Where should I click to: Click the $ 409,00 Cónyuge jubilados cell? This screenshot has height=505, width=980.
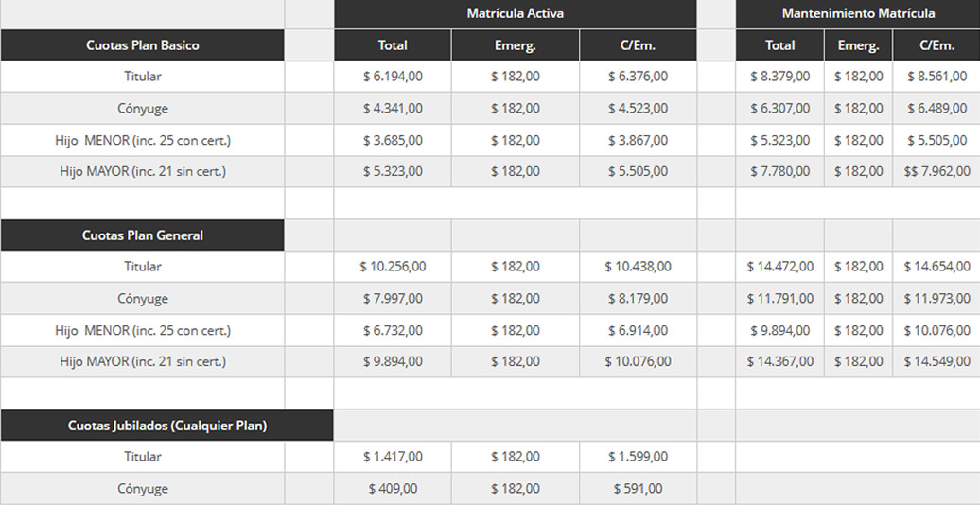pyautogui.click(x=393, y=489)
